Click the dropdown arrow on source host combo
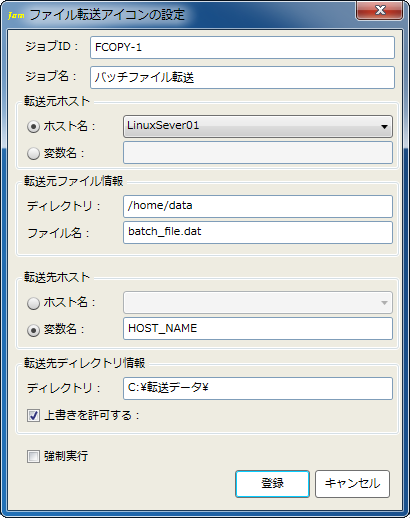 pos(384,127)
